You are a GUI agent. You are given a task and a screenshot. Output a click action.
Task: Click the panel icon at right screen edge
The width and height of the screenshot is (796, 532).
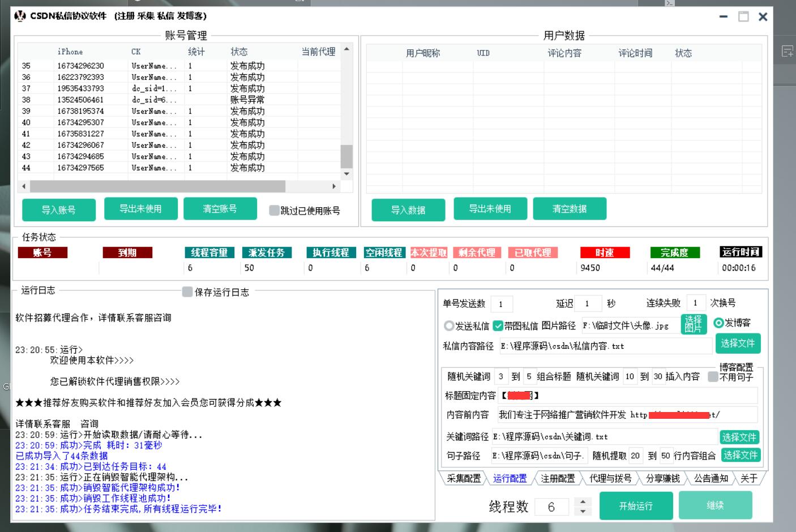pyautogui.click(x=787, y=52)
